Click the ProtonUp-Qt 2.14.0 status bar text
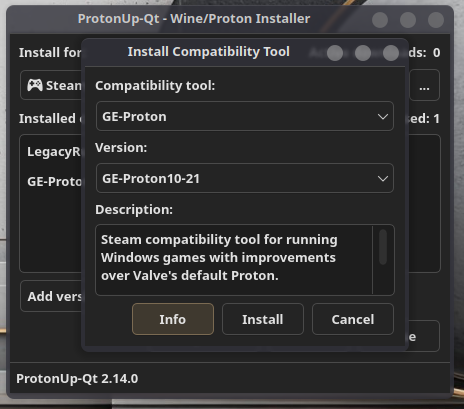Image resolution: width=464 pixels, height=409 pixels. coord(77,379)
